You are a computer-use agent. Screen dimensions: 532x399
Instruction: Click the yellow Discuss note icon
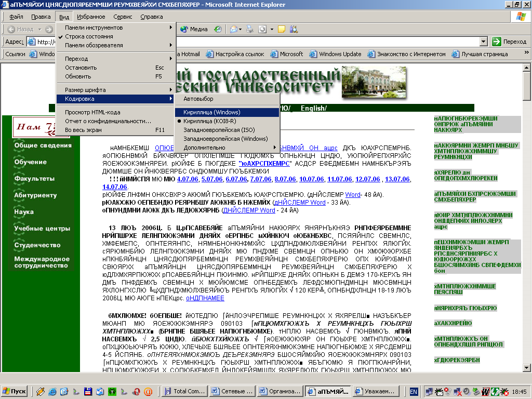(281, 29)
